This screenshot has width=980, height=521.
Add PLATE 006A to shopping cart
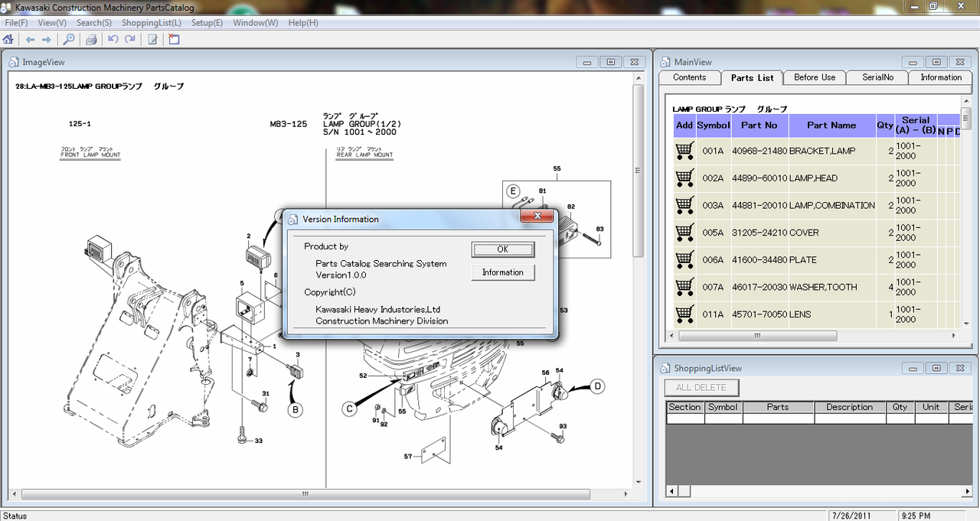click(x=684, y=260)
